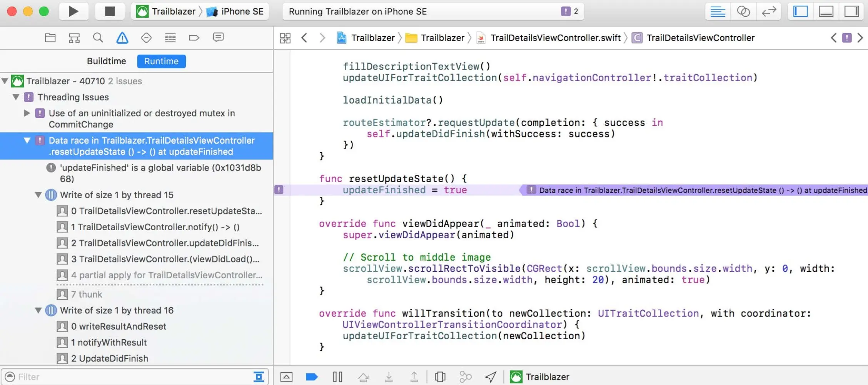Collapse Write of size 1 by thread 15
Viewport: 868px width, 385px height.
(x=38, y=195)
